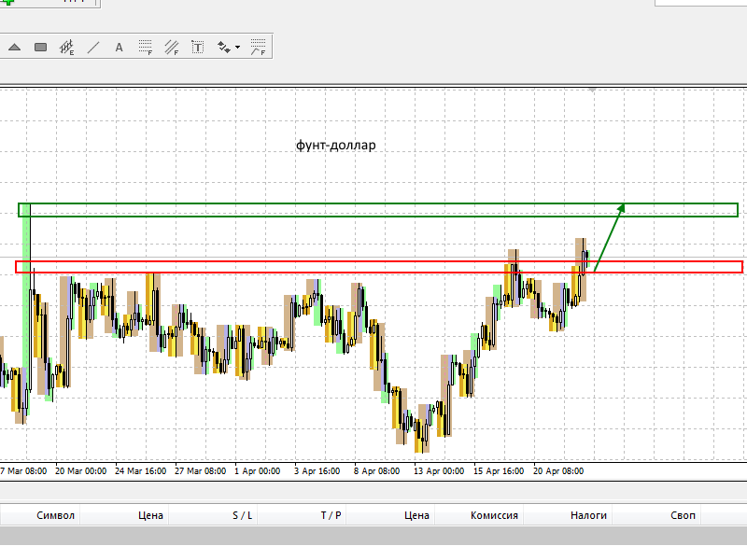Select the Fibonacci retracement tool

coord(146,47)
